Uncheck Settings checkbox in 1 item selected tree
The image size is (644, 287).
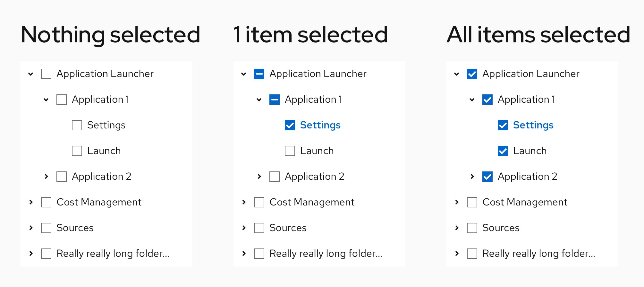pyautogui.click(x=290, y=125)
